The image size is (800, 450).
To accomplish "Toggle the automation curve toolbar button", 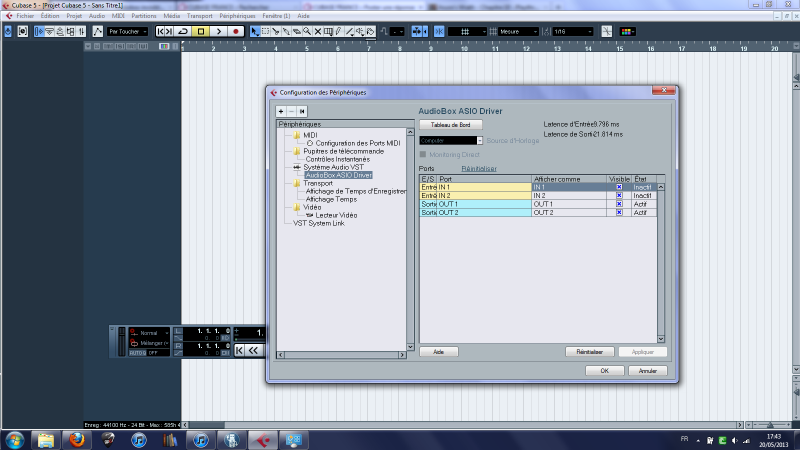I will [x=97, y=32].
